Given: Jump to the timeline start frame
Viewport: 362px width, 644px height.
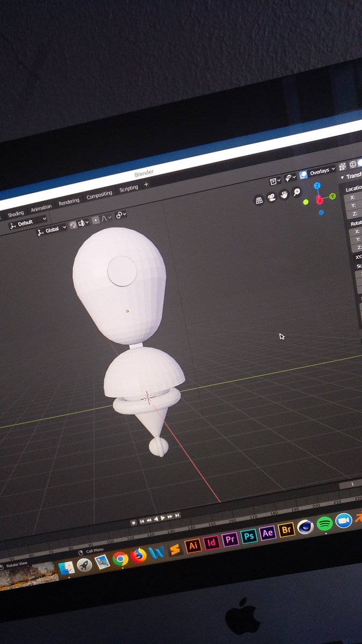Looking at the screenshot, I should 142,521.
